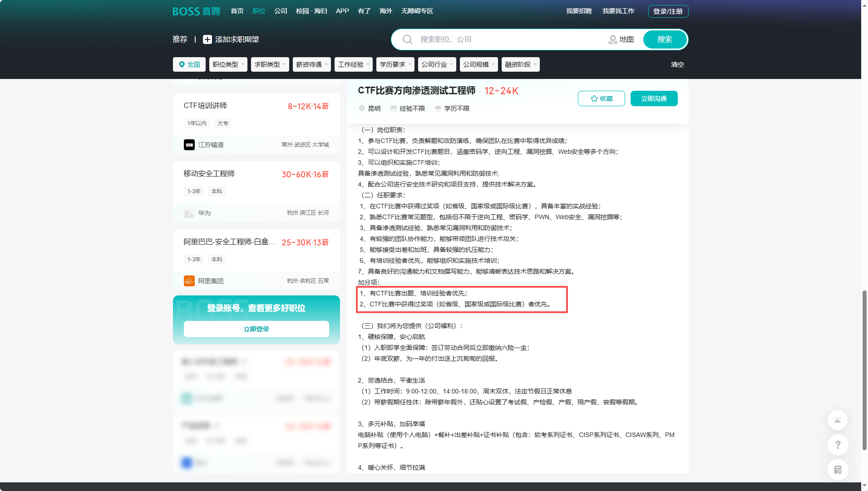Click the search magnifier icon

pyautogui.click(x=407, y=39)
